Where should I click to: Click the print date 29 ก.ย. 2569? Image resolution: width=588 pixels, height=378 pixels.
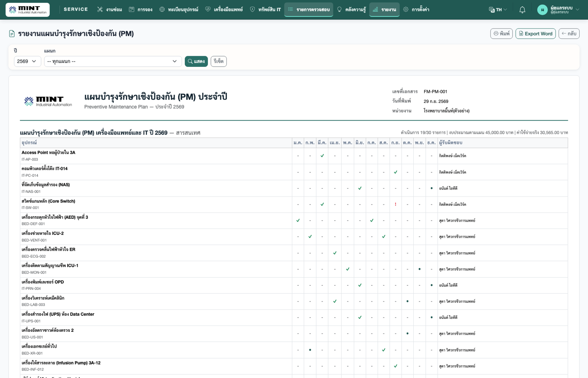pyautogui.click(x=436, y=101)
